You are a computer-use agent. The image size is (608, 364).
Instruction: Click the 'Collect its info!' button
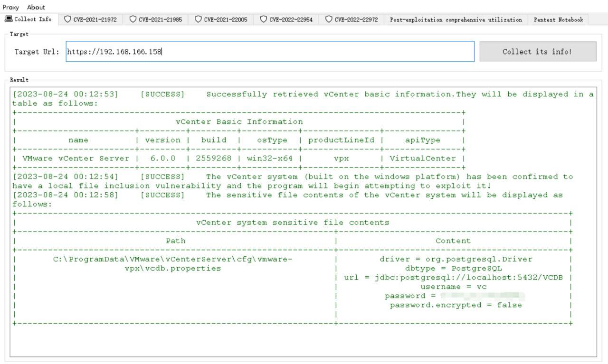538,51
